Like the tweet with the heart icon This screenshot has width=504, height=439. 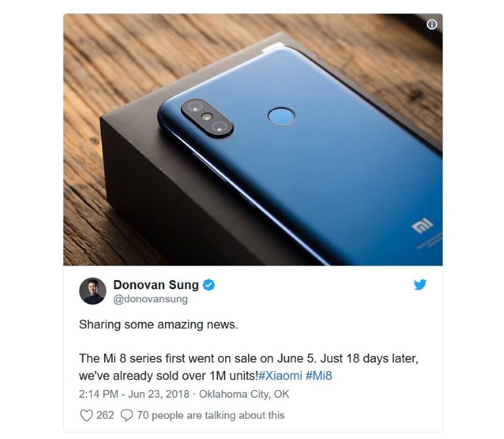point(86,415)
